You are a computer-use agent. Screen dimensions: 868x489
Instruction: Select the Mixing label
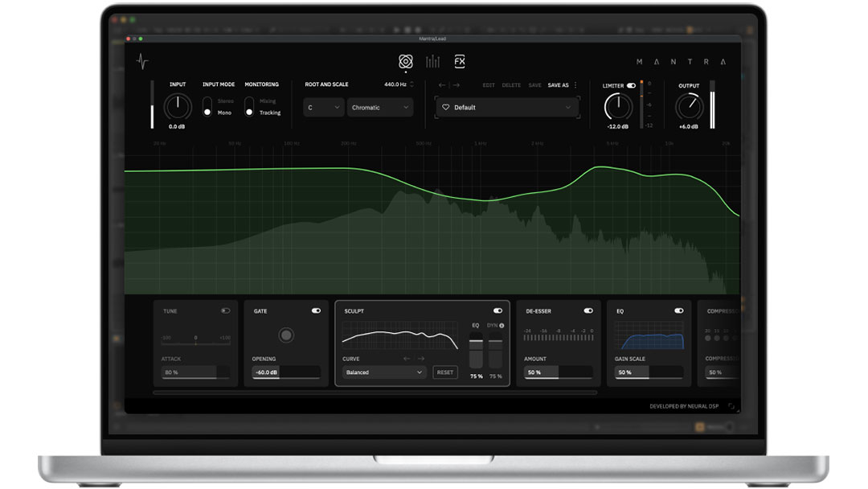268,101
